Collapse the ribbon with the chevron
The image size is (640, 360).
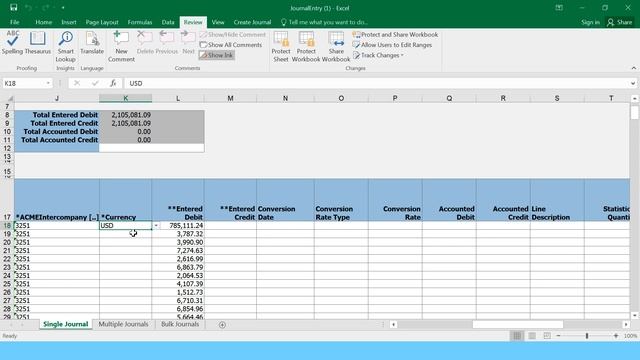pos(633,68)
